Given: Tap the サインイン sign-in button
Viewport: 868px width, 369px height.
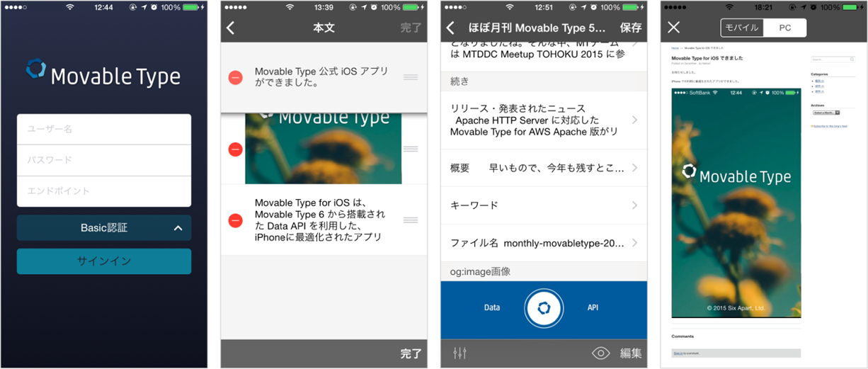Looking at the screenshot, I should click(104, 261).
